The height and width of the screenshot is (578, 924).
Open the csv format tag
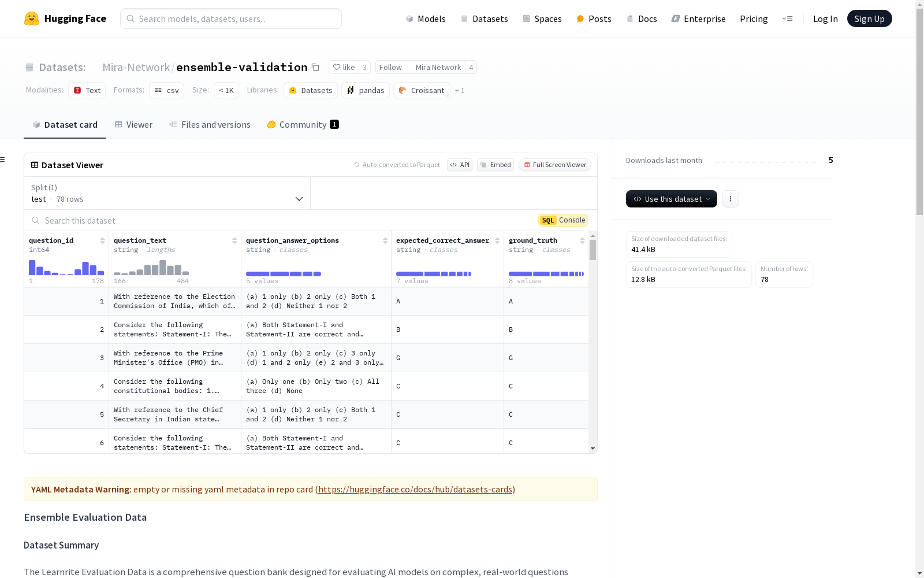[167, 90]
